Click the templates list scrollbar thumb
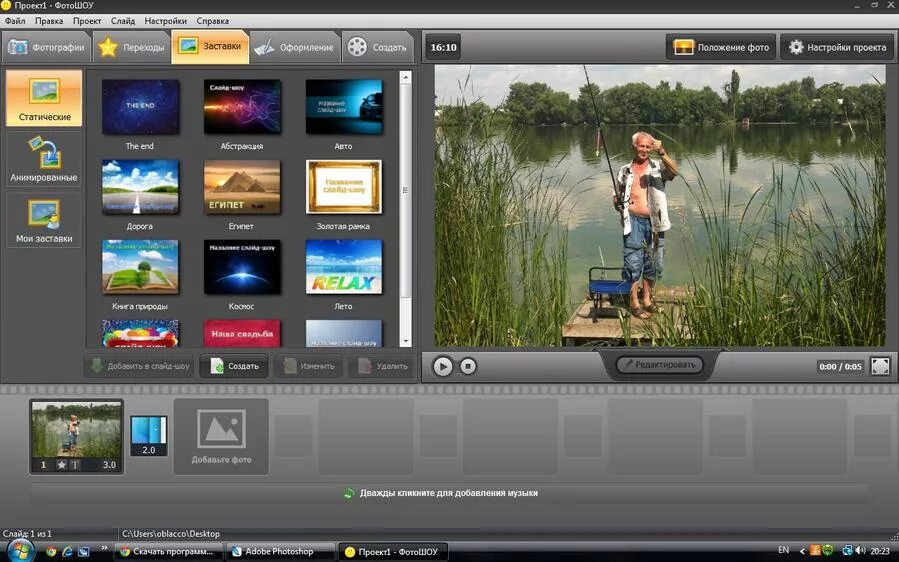Image resolution: width=899 pixels, height=562 pixels. [405, 191]
